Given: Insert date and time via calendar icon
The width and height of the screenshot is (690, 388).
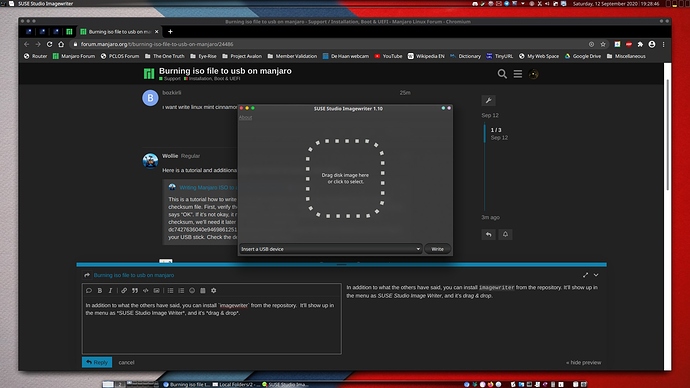Looking at the screenshot, I should pyautogui.click(x=203, y=290).
